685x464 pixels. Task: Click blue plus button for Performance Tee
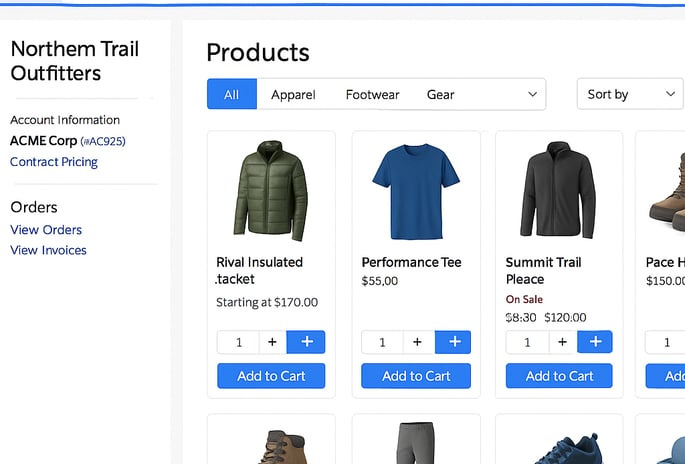pos(453,342)
